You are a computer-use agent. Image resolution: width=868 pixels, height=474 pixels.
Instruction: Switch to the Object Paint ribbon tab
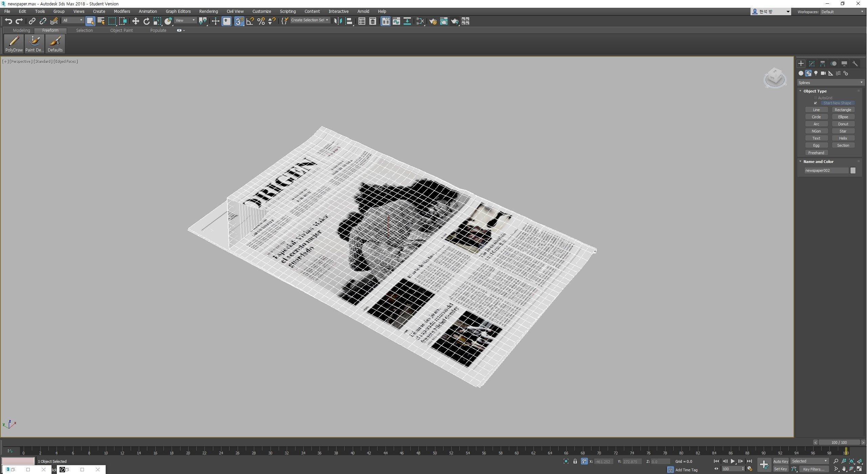(122, 30)
